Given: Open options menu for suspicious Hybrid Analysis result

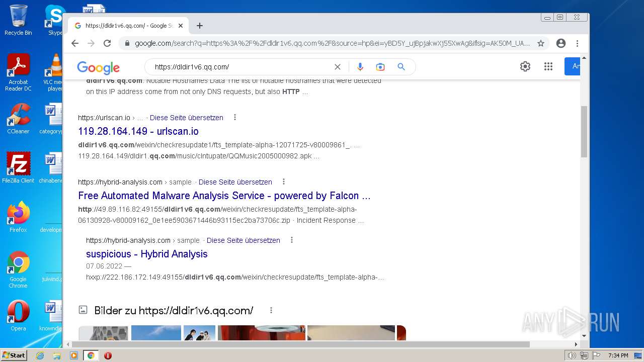Looking at the screenshot, I should click(x=292, y=240).
